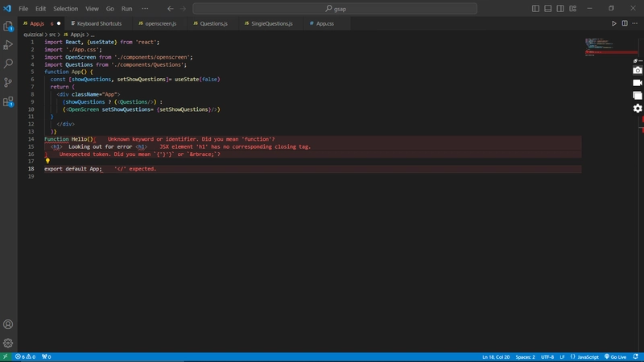Open the Manage gear in activity bar
Image resolution: width=644 pixels, height=362 pixels.
8,343
